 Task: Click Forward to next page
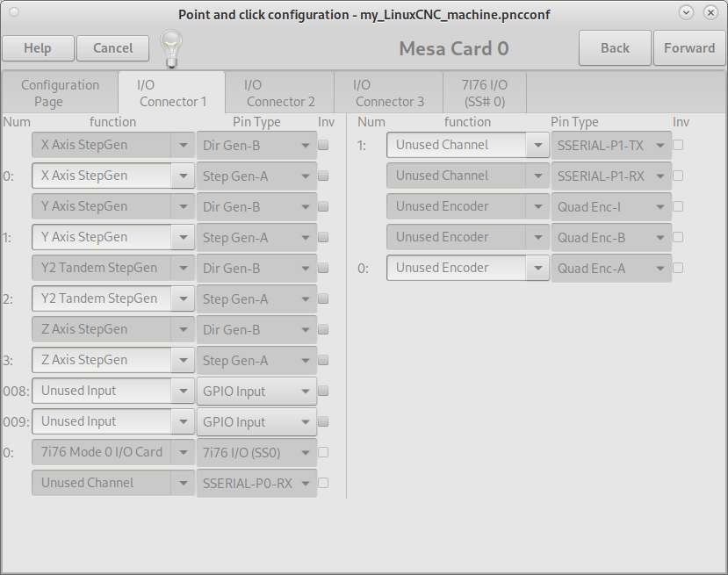689,47
